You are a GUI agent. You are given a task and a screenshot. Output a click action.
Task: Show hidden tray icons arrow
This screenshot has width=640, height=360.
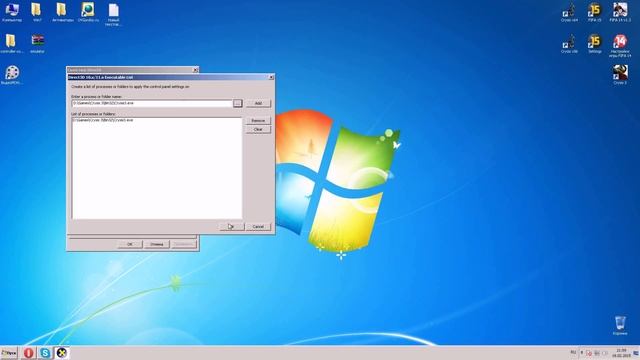coord(582,352)
